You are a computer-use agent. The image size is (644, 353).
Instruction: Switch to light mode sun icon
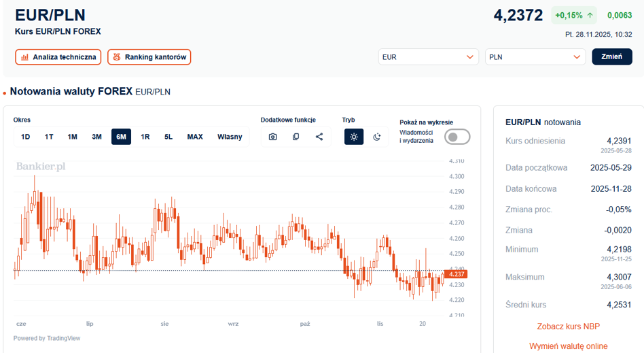(353, 137)
